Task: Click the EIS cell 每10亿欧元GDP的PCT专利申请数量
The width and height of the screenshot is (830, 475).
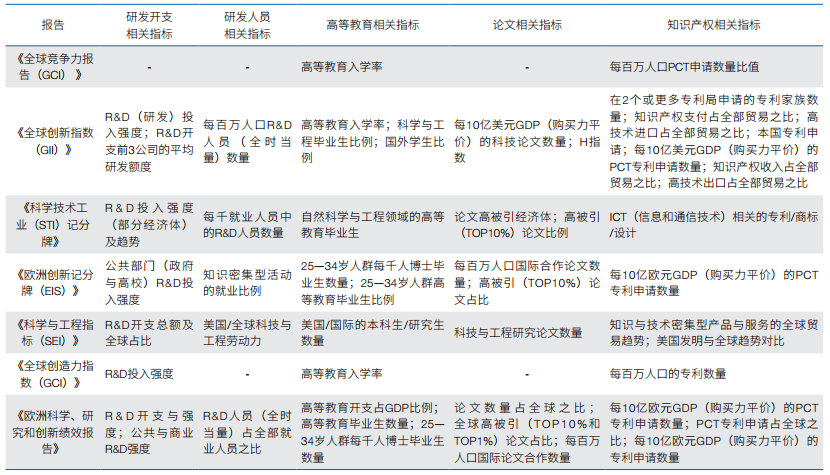Action: tap(714, 283)
